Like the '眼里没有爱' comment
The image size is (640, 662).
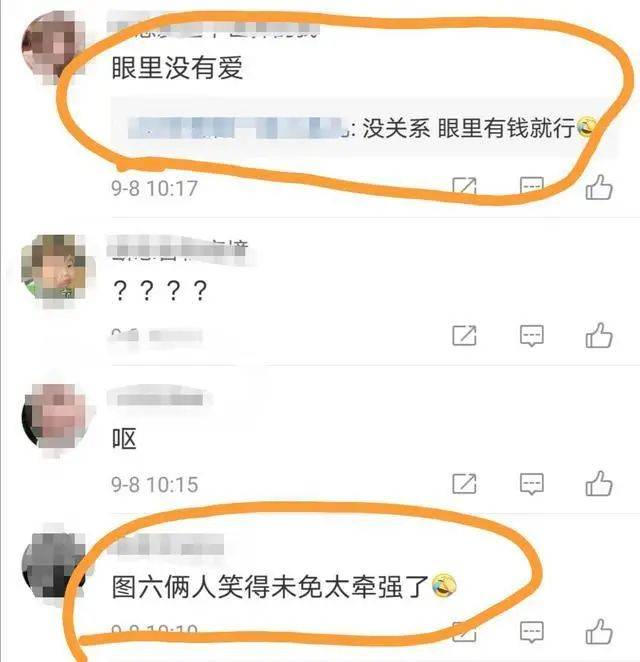[599, 187]
